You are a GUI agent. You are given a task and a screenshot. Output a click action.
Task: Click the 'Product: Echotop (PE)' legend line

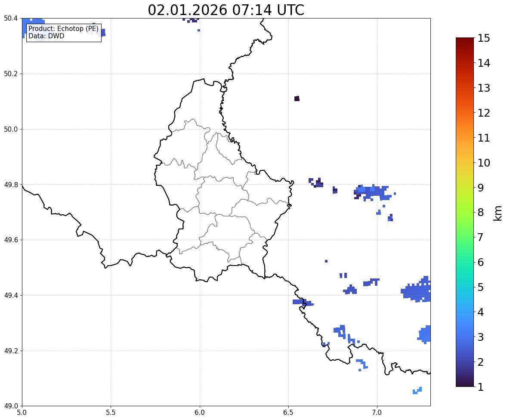pyautogui.click(x=63, y=29)
